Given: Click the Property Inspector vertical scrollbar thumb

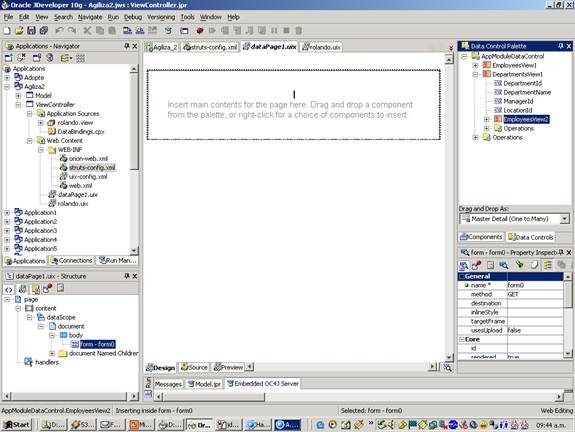Looking at the screenshot, I should [568, 294].
